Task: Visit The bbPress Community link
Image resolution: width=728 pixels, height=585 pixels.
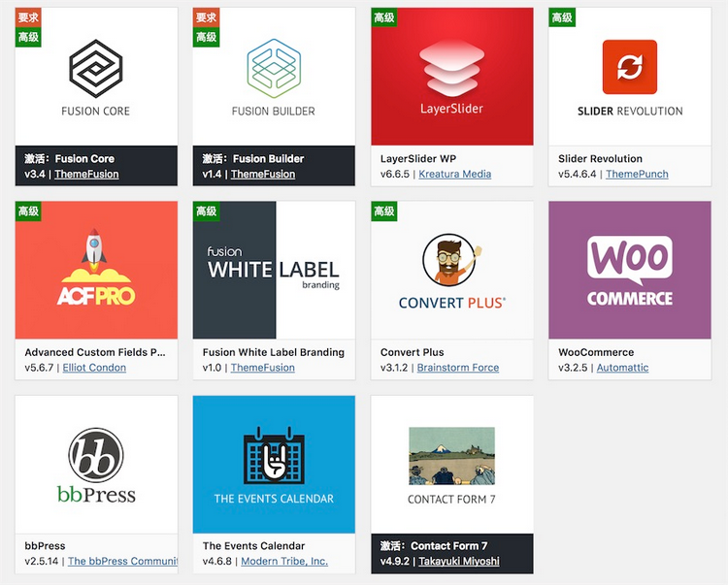Action: 122,561
